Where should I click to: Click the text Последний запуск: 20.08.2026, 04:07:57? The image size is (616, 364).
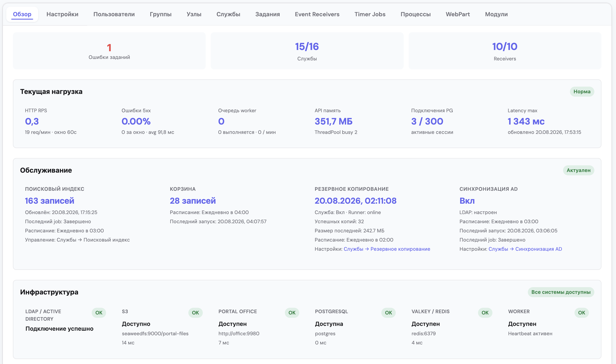click(x=218, y=222)
